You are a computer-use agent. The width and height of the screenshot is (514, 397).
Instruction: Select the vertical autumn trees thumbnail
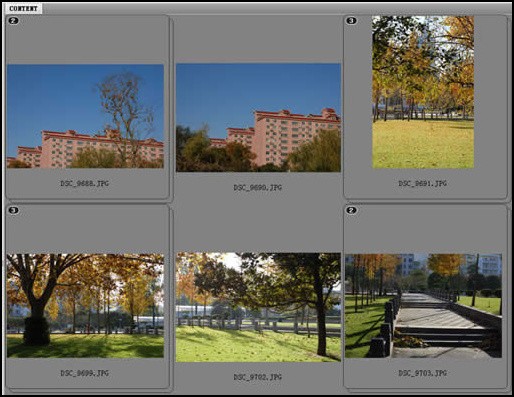point(423,92)
